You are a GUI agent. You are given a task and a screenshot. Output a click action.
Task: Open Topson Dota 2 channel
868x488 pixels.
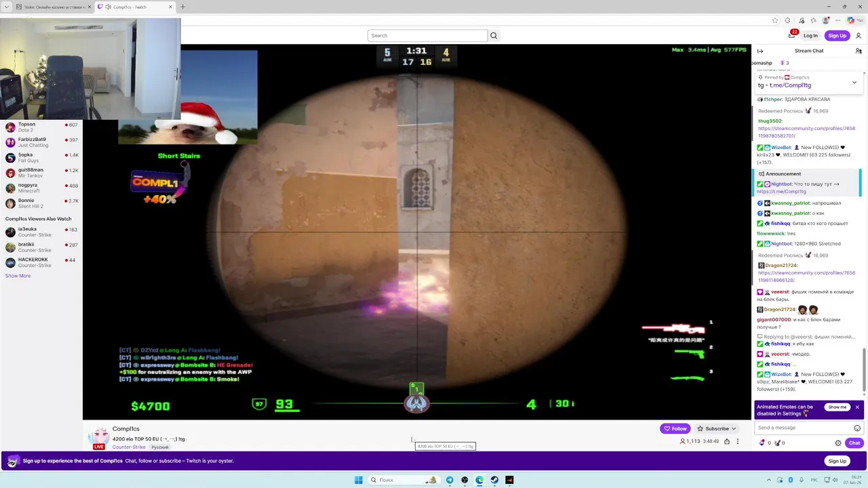pos(41,127)
